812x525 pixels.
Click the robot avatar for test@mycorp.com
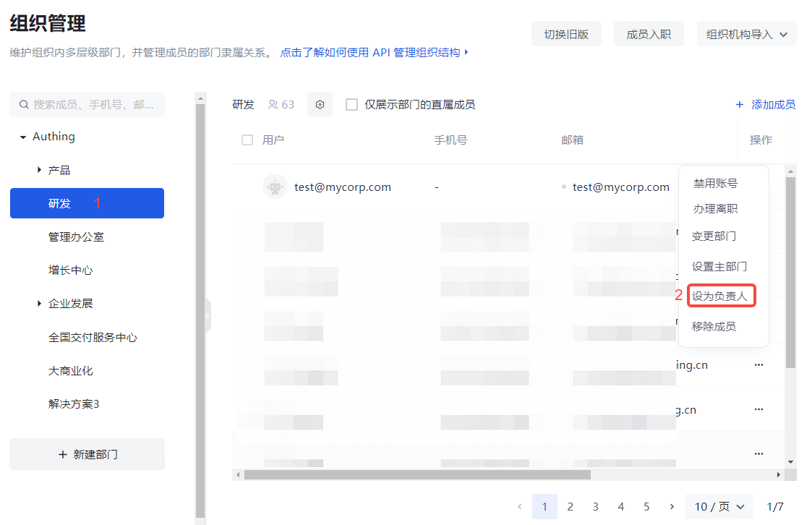click(275, 187)
